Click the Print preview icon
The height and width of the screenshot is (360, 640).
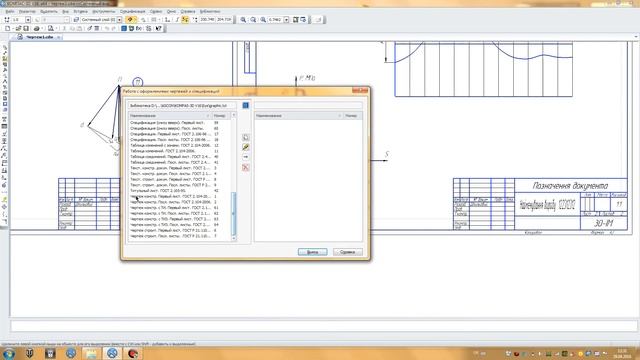(x=51, y=28)
